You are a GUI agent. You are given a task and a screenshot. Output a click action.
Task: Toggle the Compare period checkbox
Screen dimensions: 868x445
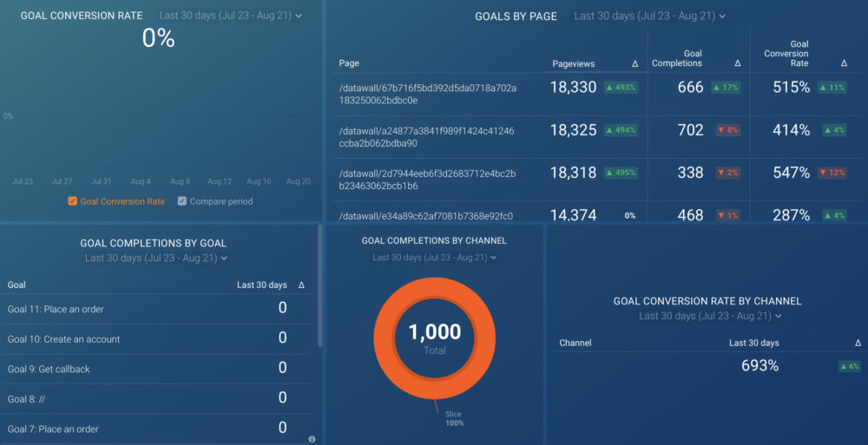pyautogui.click(x=182, y=201)
